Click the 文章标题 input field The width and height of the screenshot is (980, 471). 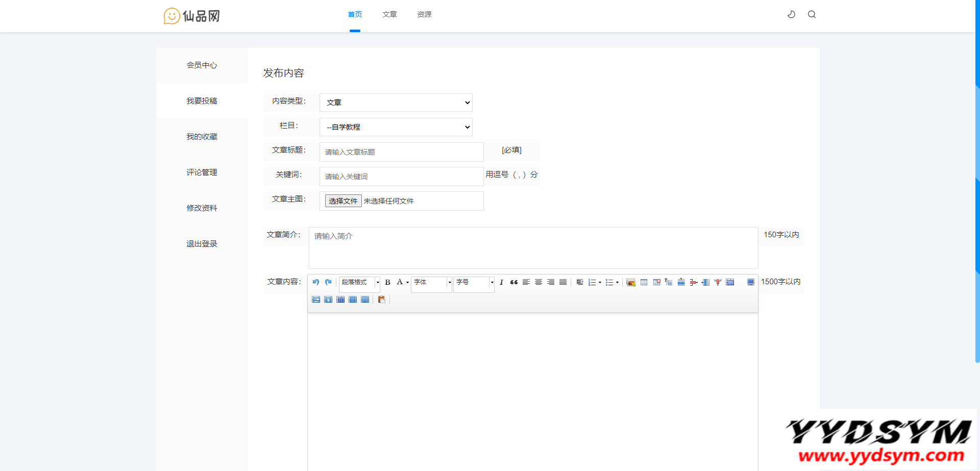[401, 152]
